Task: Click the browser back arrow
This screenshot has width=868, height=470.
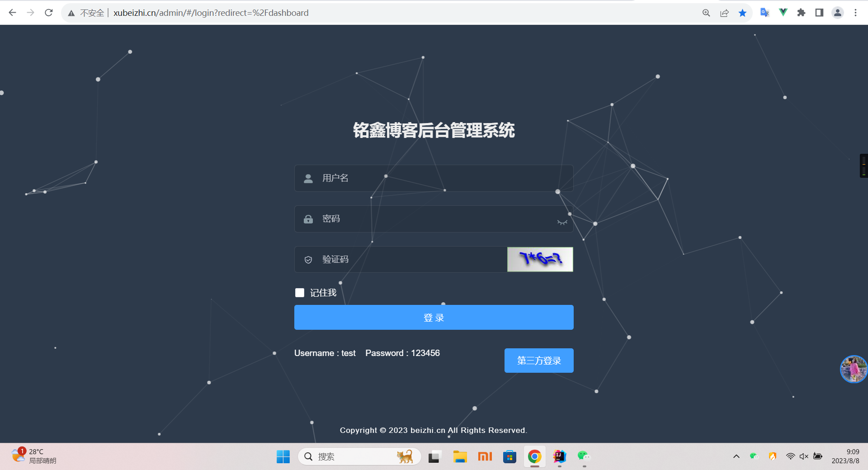Action: click(x=13, y=13)
